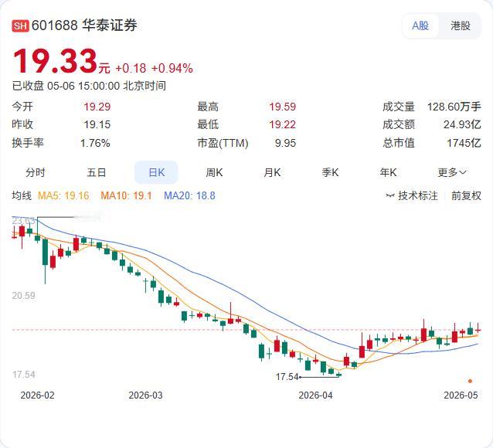Switch to the A股 market toggle

coord(420,25)
